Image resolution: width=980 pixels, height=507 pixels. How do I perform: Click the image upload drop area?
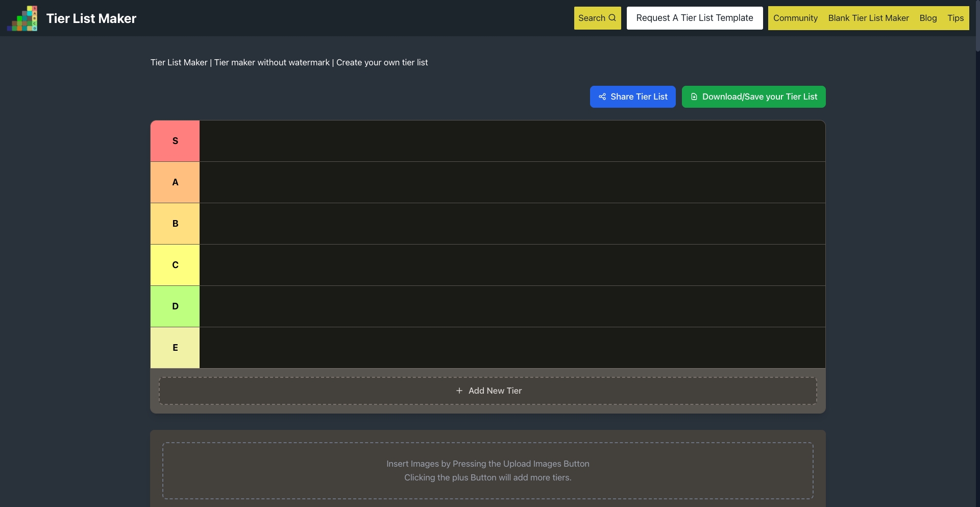488,470
